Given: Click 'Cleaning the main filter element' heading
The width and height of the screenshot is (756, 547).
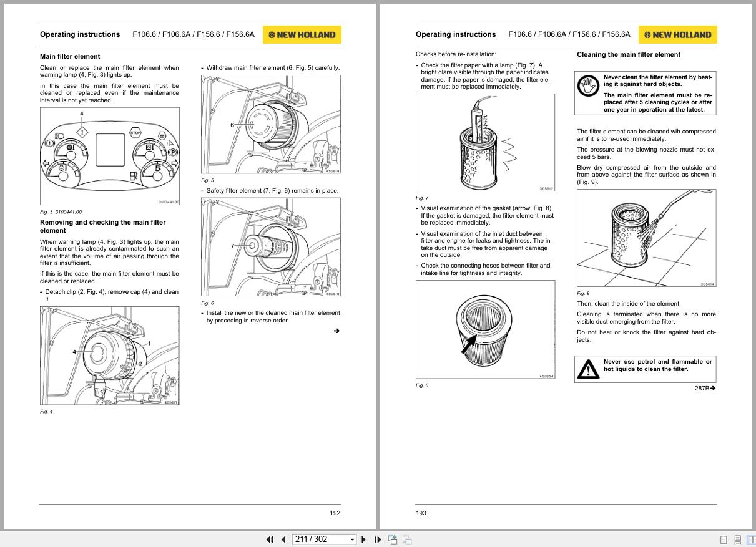Looking at the screenshot, I should pos(629,54).
